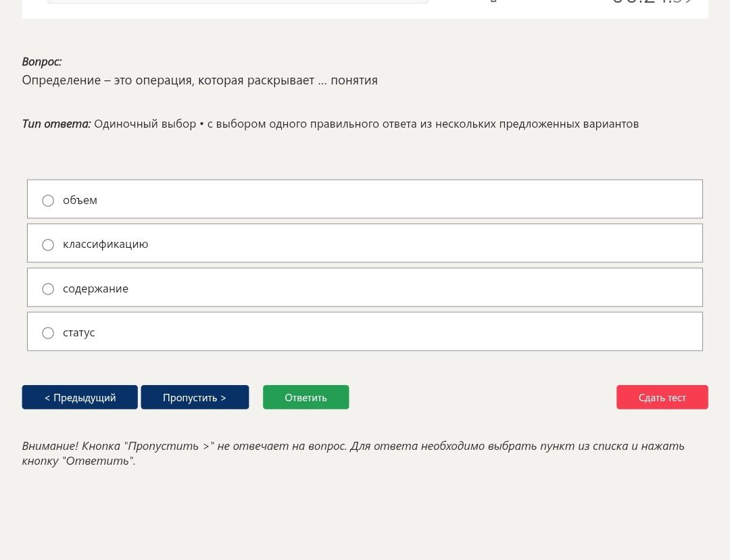Click the answer text 'классификацию'
The height and width of the screenshot is (560, 730).
(x=105, y=244)
